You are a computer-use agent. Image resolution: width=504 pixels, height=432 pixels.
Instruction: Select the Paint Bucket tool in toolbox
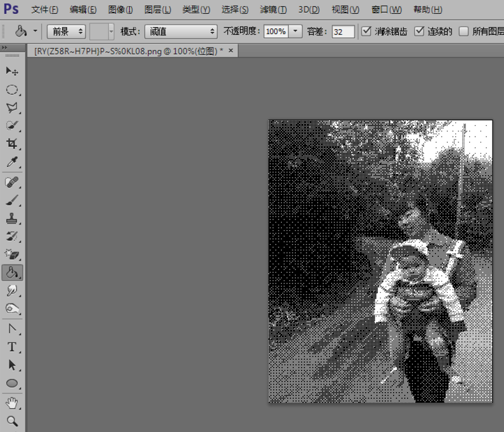coord(12,273)
